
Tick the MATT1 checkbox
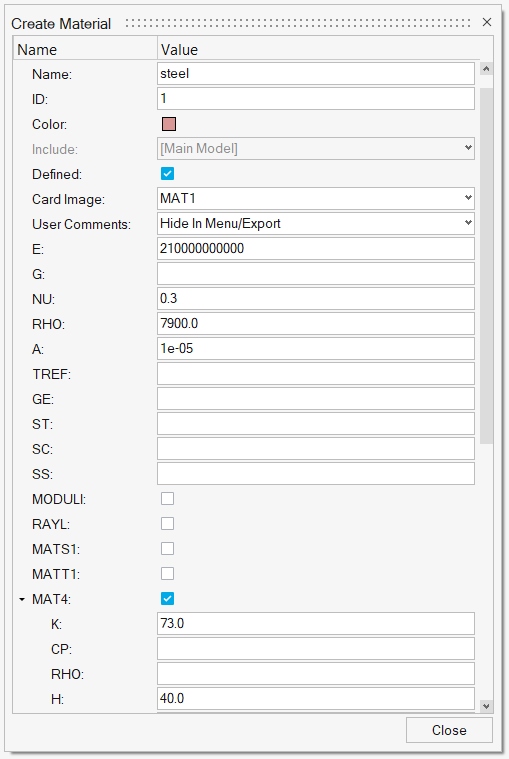pos(167,574)
